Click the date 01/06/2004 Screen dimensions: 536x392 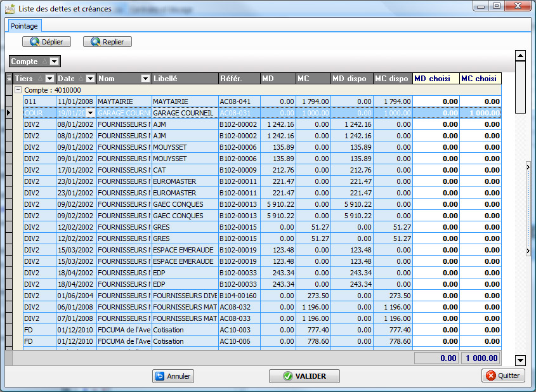coord(76,296)
